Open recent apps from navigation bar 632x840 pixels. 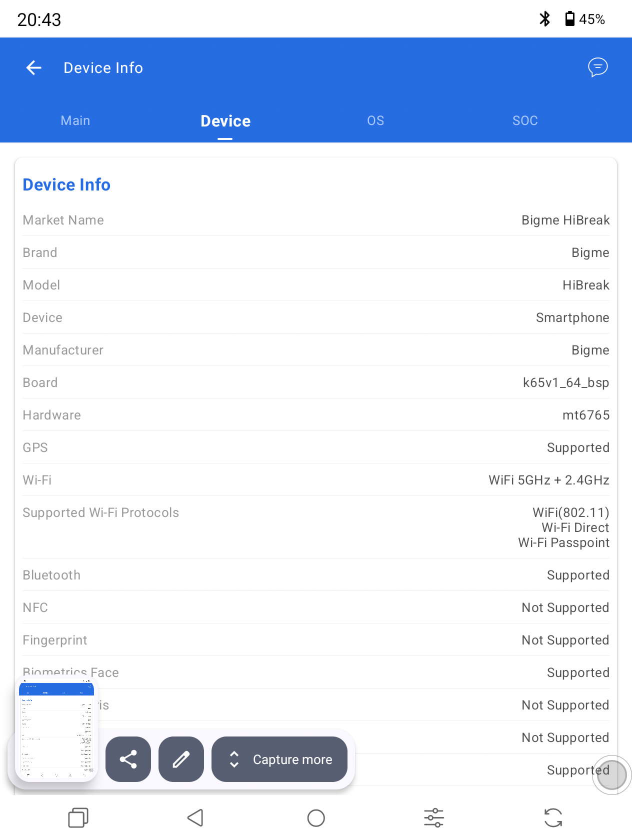[x=78, y=818]
